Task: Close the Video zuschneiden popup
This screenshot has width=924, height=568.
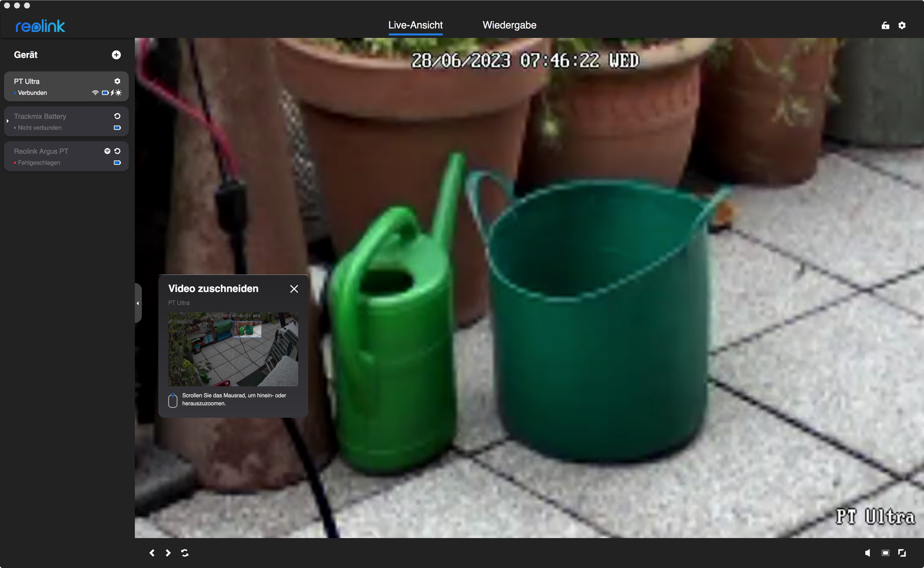Action: pos(294,289)
